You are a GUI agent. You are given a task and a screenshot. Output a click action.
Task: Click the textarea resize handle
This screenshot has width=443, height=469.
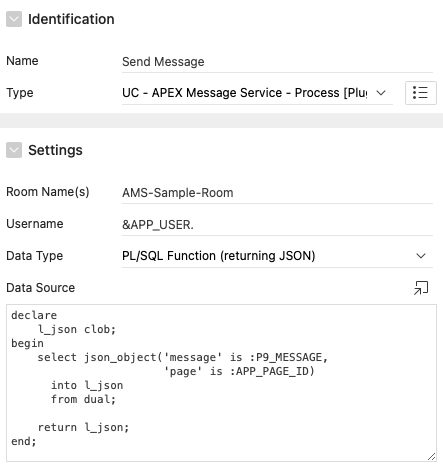[432, 457]
